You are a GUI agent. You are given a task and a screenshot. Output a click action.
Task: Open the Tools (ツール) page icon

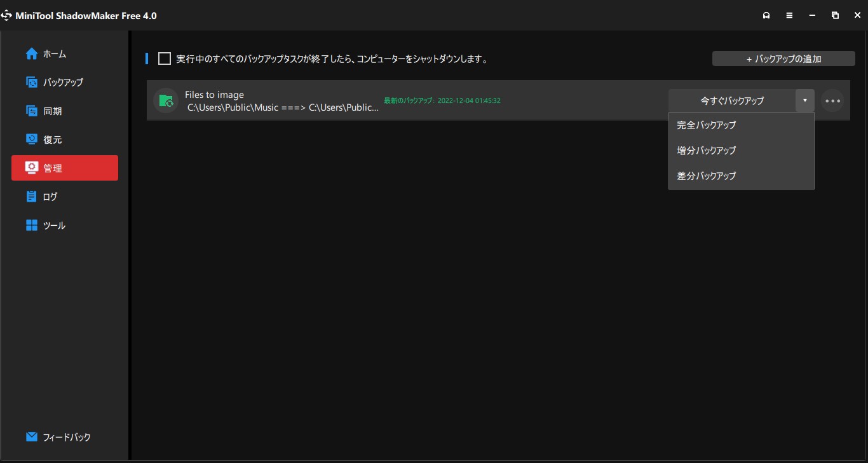(x=32, y=225)
